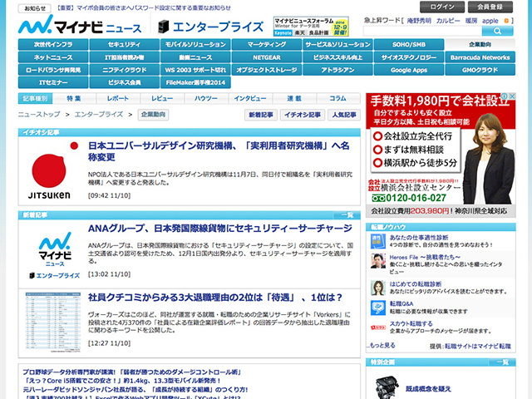Click 一覧 in the 特別企画 header
The image size is (532, 399).
click(502, 362)
